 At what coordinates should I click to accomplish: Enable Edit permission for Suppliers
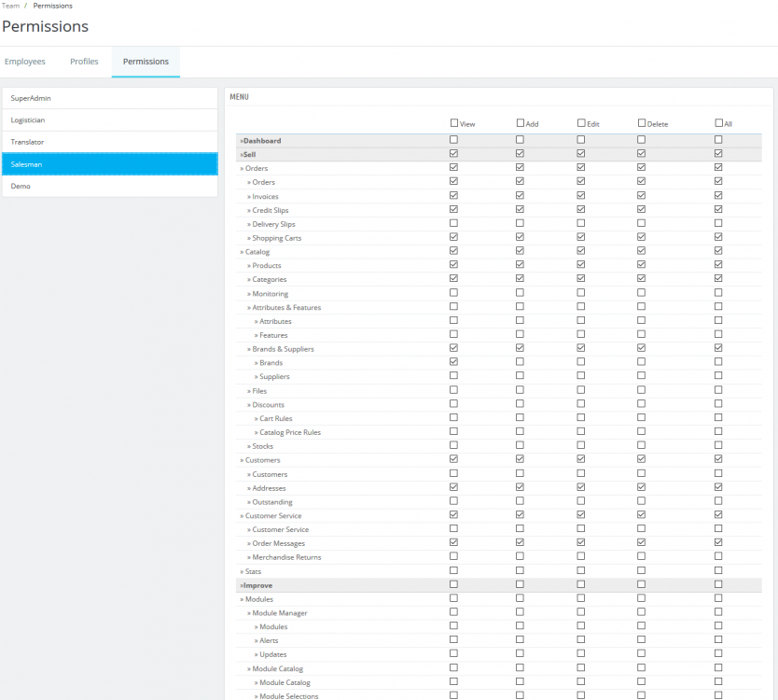581,376
